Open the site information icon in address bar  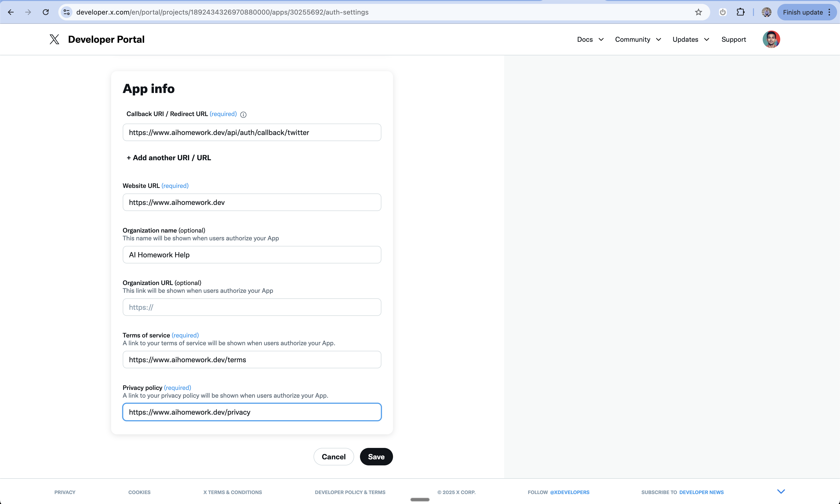pos(67,12)
